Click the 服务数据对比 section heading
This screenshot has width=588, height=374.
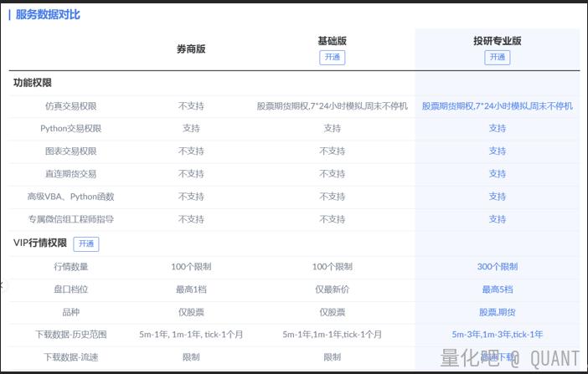[48, 14]
